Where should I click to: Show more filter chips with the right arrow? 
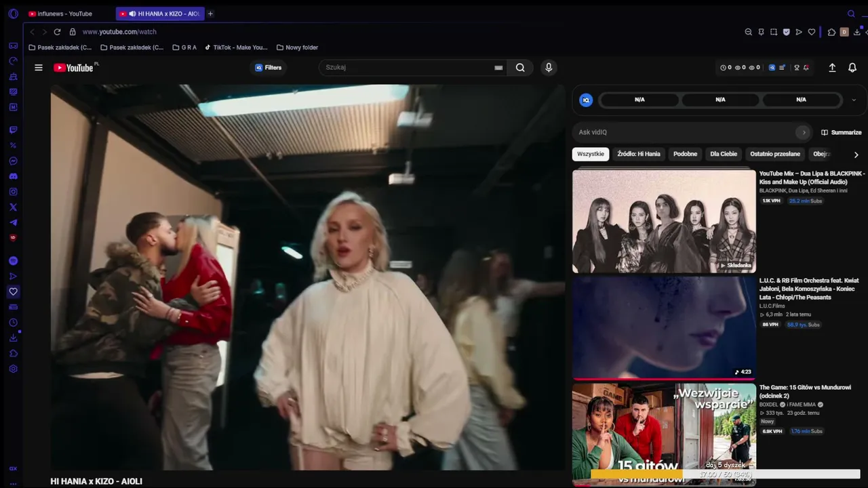[856, 155]
